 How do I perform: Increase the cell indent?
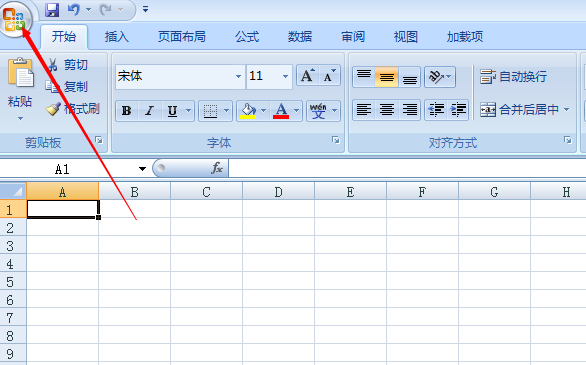coord(458,110)
